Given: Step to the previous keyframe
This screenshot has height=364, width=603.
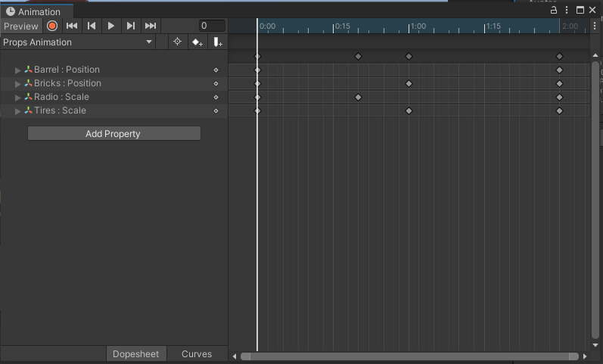Looking at the screenshot, I should click(92, 26).
